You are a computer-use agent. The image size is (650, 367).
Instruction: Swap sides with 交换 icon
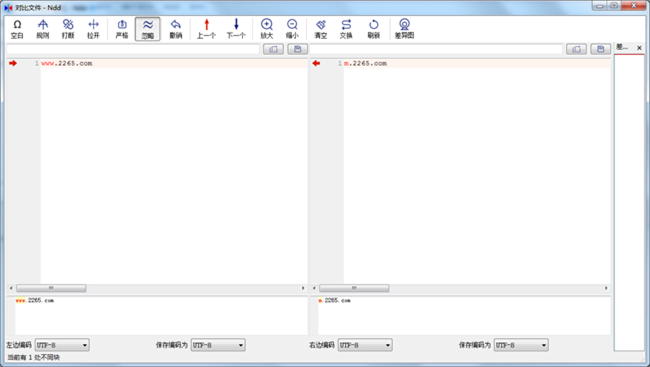click(x=346, y=29)
